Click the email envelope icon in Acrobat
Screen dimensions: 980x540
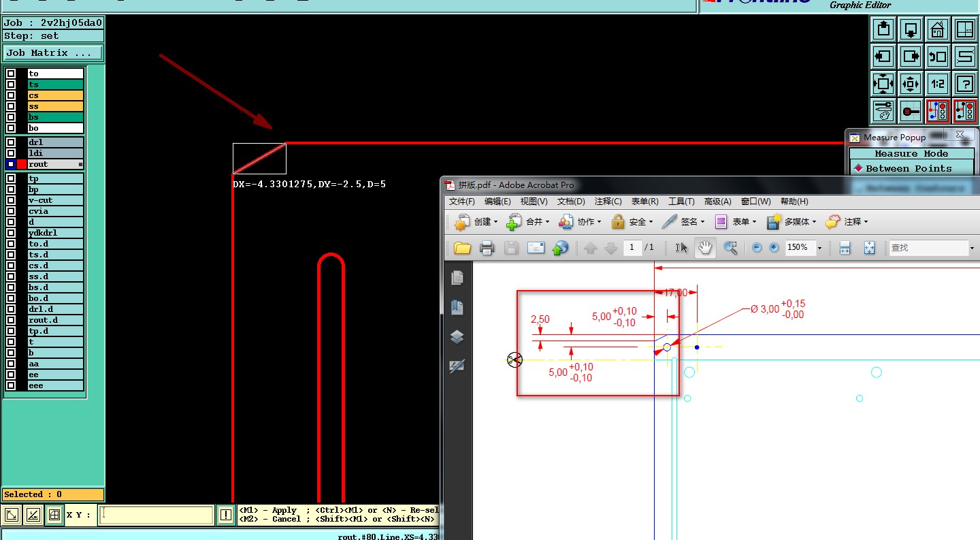(x=536, y=248)
